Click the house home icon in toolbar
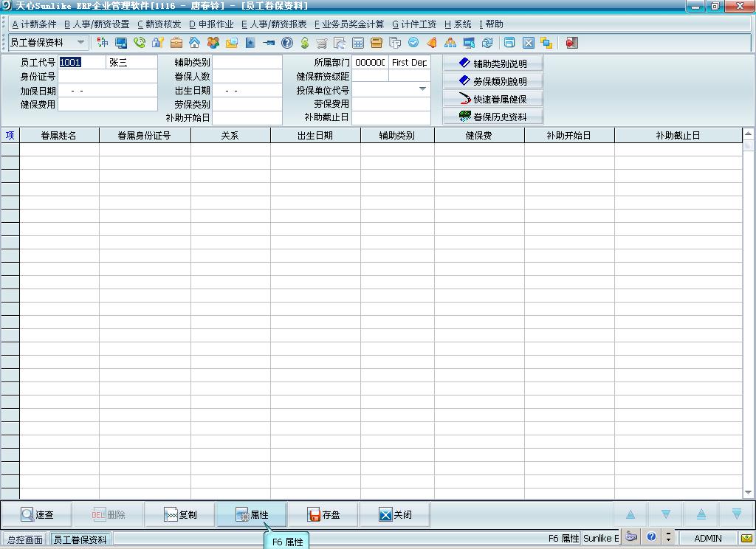Image resolution: width=756 pixels, height=549 pixels. click(194, 43)
